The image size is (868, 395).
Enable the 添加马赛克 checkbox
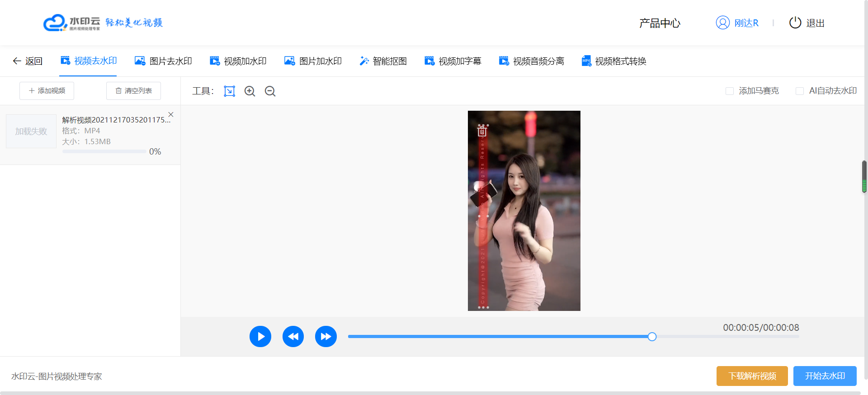(730, 91)
